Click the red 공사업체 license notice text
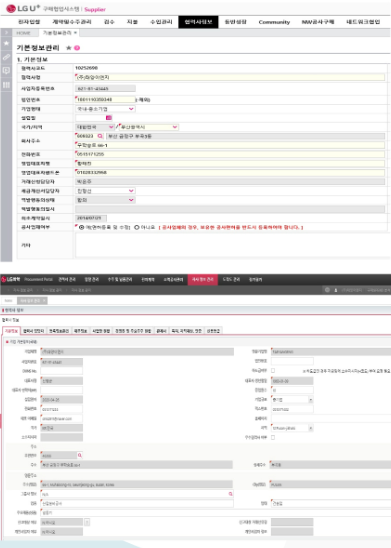The image size is (391, 548). pos(231,228)
